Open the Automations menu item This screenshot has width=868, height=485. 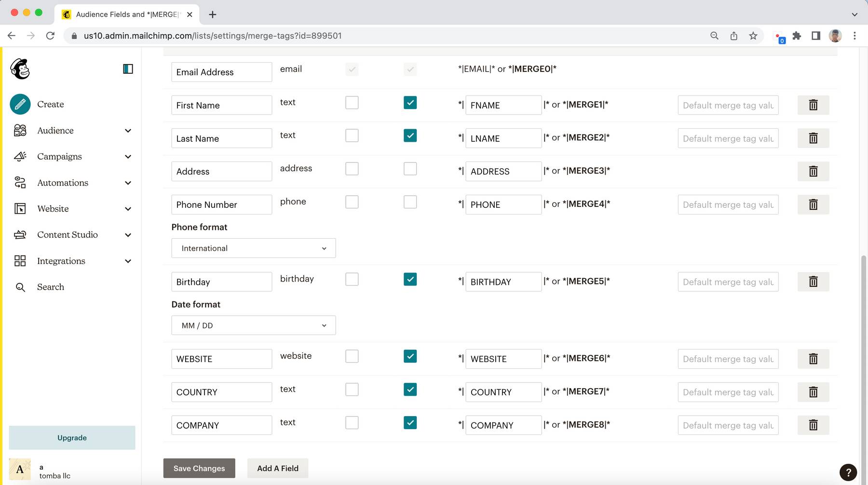(63, 182)
